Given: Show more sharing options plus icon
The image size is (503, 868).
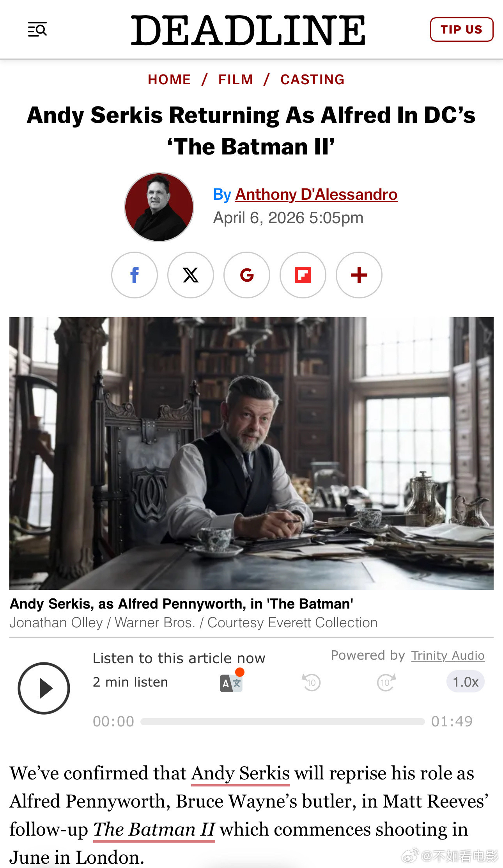Looking at the screenshot, I should (x=359, y=275).
